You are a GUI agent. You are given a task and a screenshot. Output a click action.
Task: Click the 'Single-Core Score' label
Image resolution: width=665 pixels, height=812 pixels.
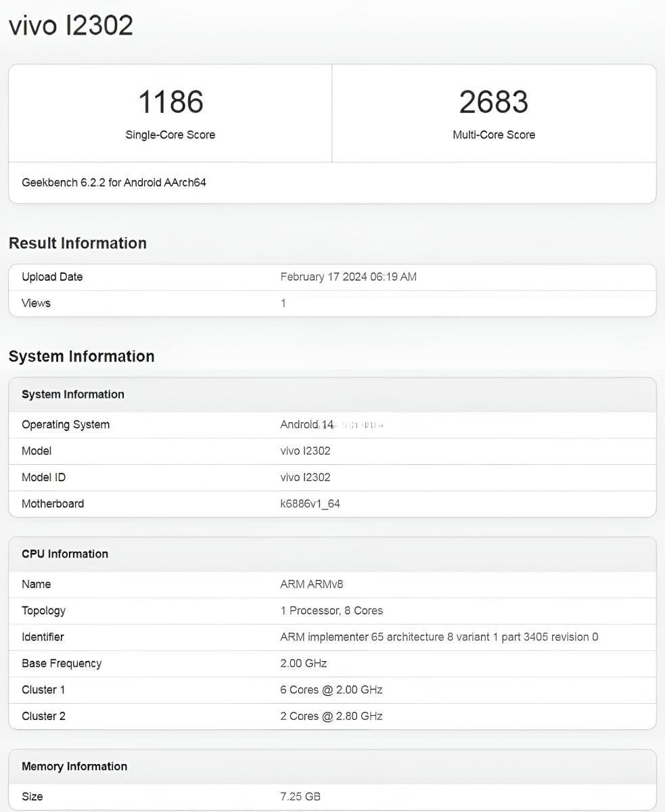(170, 135)
